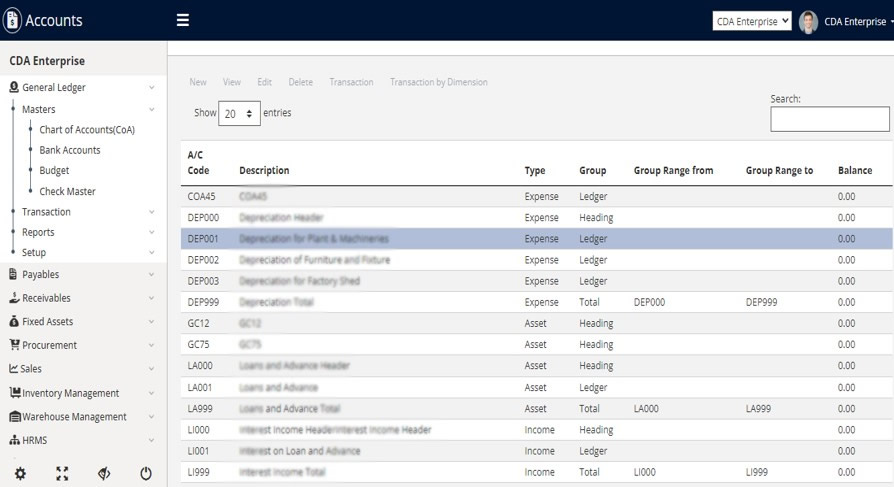Click the hamburger menu icon in header
Viewport: 894px width, 487px height.
(x=182, y=20)
